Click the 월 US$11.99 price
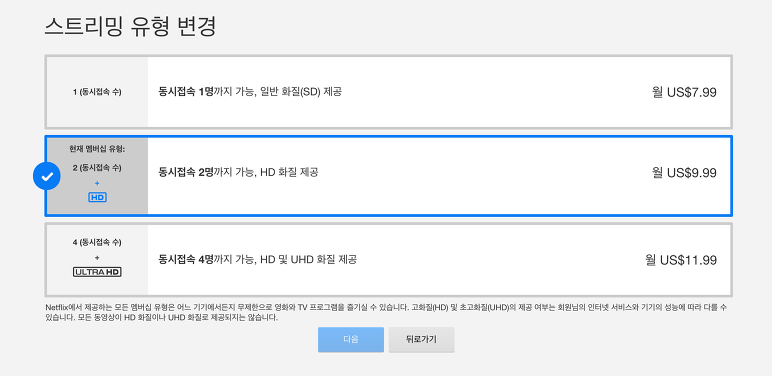Viewport: 772px width, 376px height. 681,260
